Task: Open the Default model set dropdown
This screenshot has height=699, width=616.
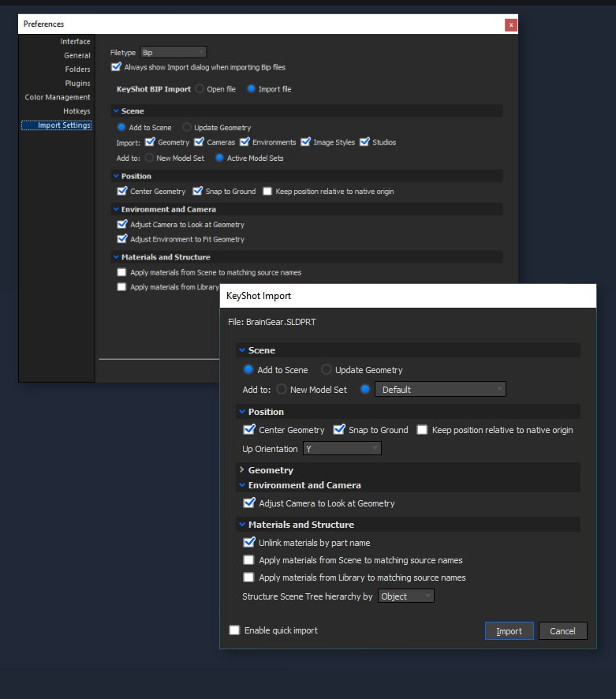Action: pos(440,389)
